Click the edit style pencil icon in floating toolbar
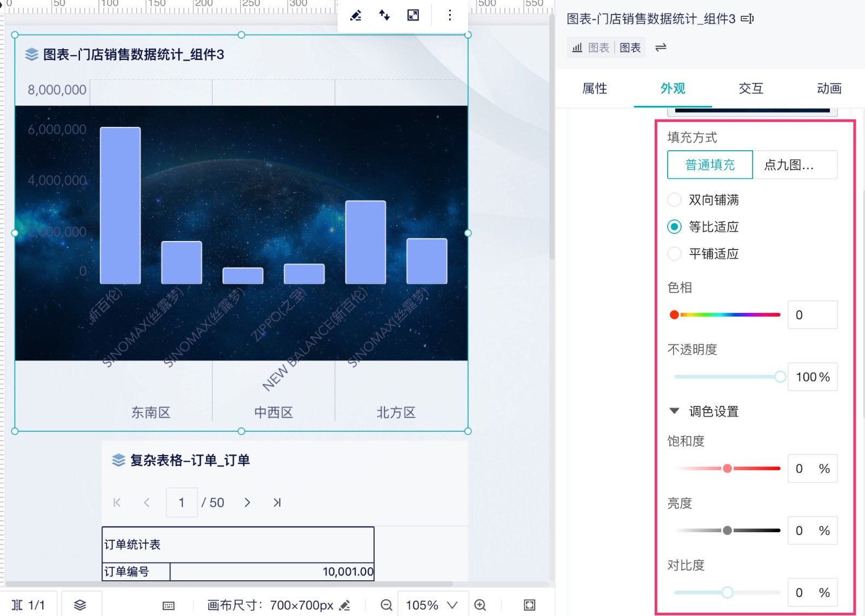The width and height of the screenshot is (865, 616). point(356,15)
